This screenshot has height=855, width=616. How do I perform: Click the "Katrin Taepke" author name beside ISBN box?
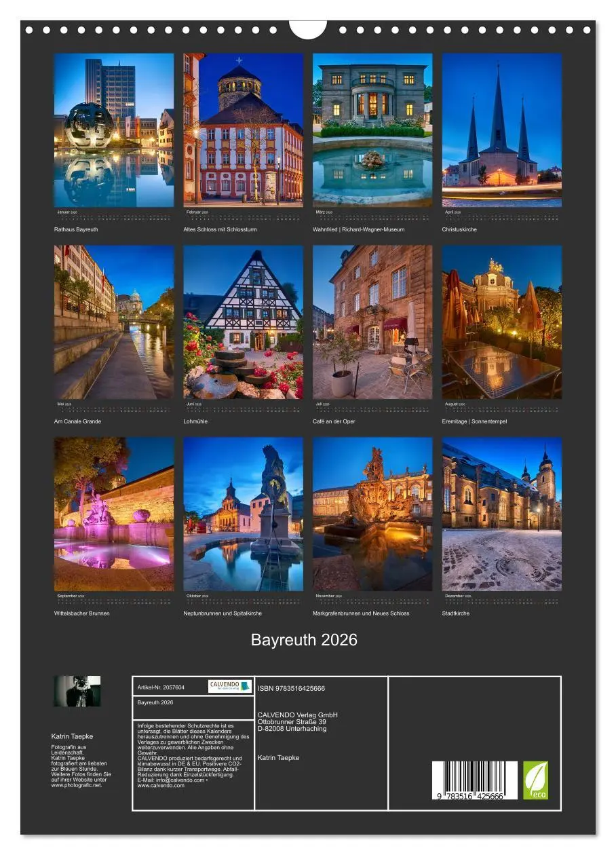pyautogui.click(x=278, y=757)
